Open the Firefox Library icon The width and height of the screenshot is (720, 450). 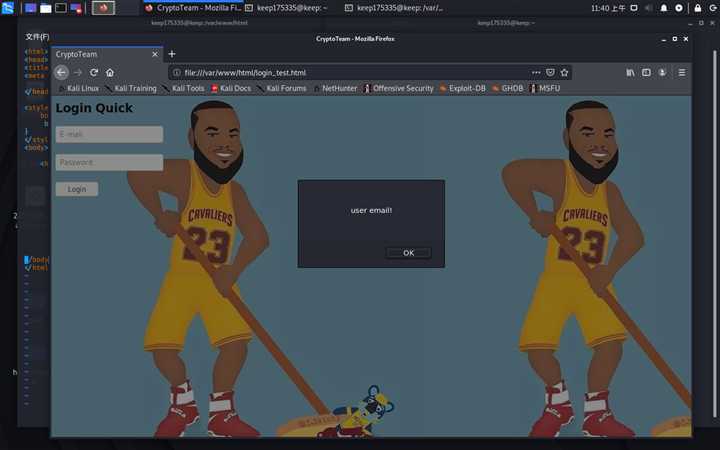[x=630, y=72]
